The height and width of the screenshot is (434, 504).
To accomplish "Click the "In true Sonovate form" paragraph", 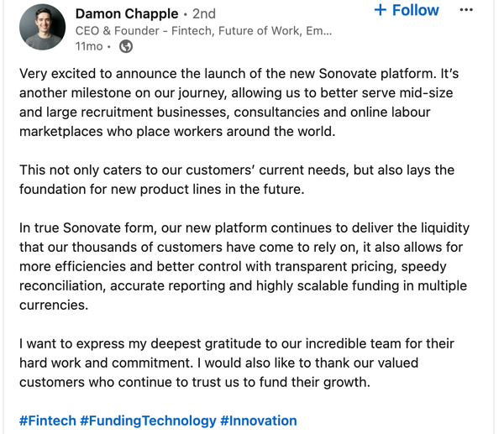I will click(x=244, y=266).
